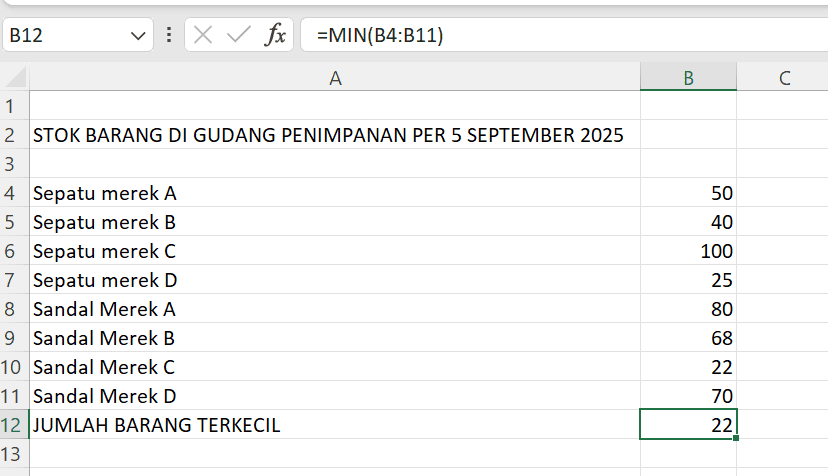Image resolution: width=828 pixels, height=476 pixels.
Task: Click the Insert Function fx icon
Action: click(x=275, y=36)
